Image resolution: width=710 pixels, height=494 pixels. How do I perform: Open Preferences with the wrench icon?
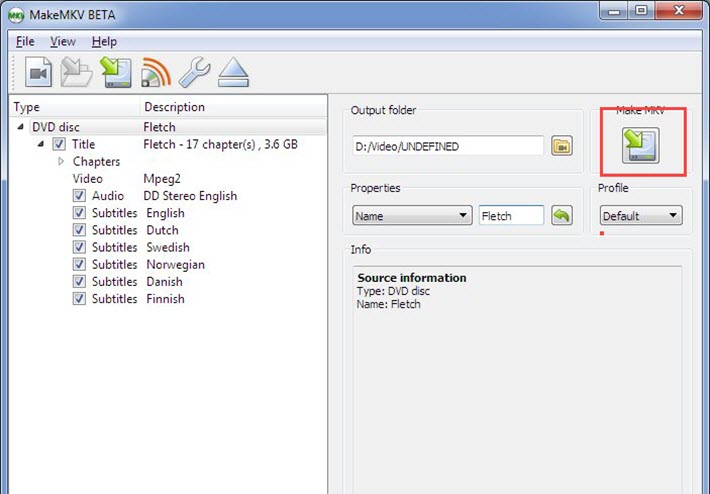pyautogui.click(x=194, y=72)
